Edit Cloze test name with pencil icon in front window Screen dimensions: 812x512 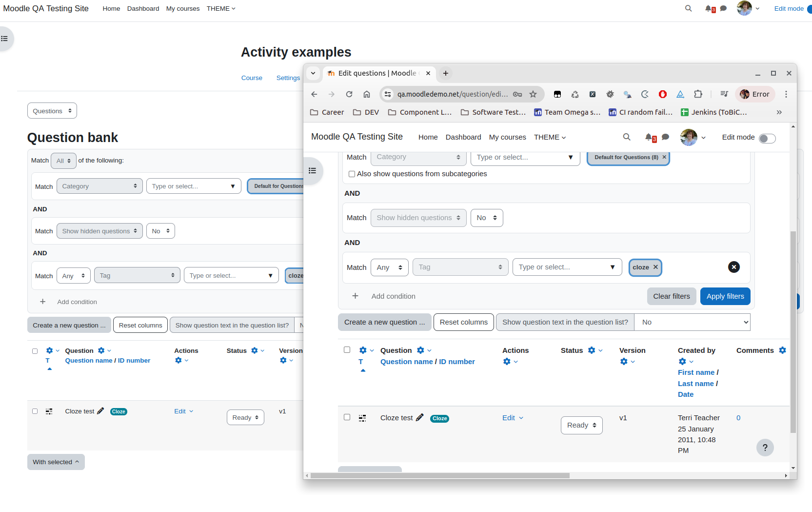pos(420,417)
